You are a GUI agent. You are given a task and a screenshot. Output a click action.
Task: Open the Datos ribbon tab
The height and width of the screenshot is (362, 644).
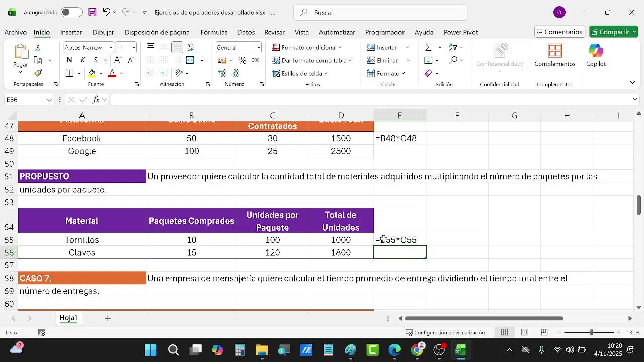pos(246,32)
